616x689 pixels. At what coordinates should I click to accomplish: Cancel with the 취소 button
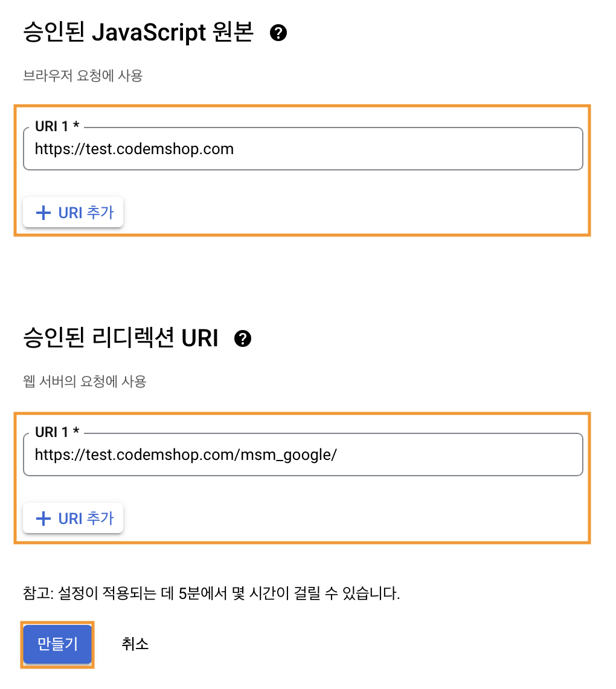[x=135, y=644]
